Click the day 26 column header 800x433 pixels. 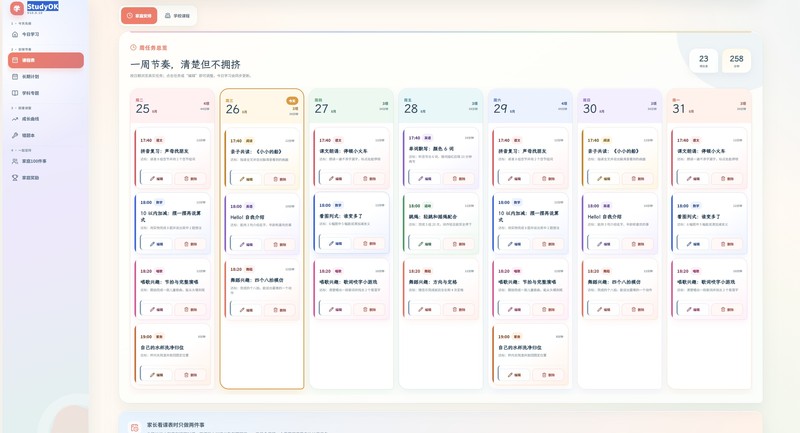262,106
